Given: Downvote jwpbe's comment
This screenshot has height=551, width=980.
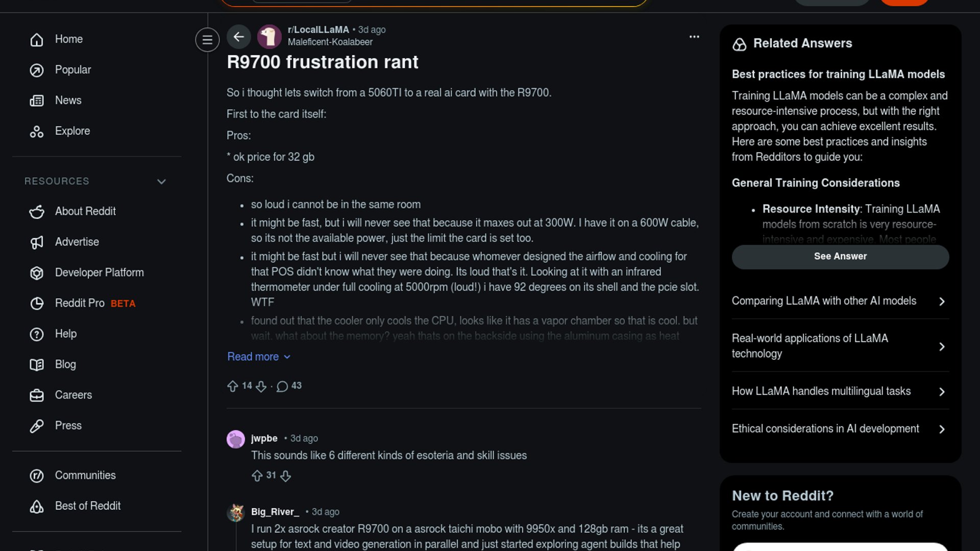Looking at the screenshot, I should pyautogui.click(x=286, y=476).
